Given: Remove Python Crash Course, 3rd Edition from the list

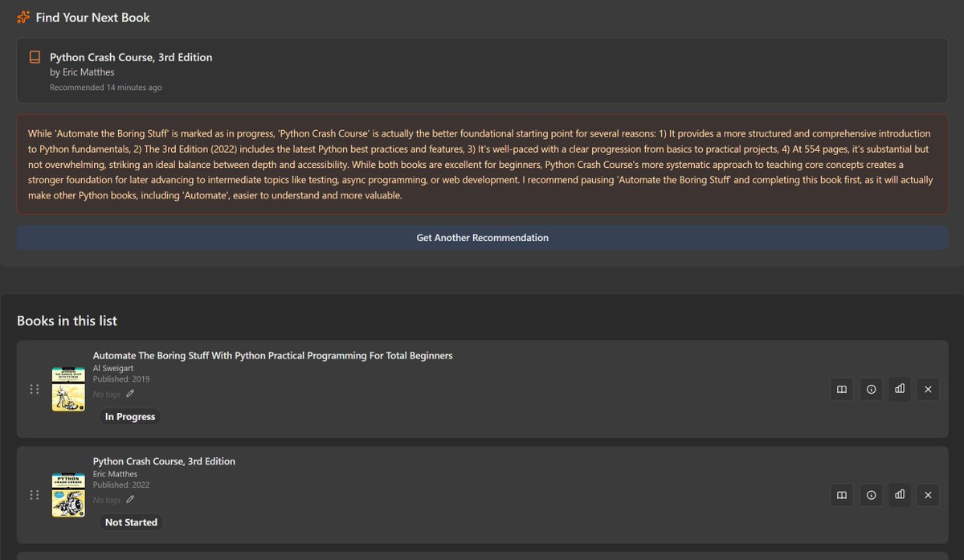Looking at the screenshot, I should (x=928, y=495).
